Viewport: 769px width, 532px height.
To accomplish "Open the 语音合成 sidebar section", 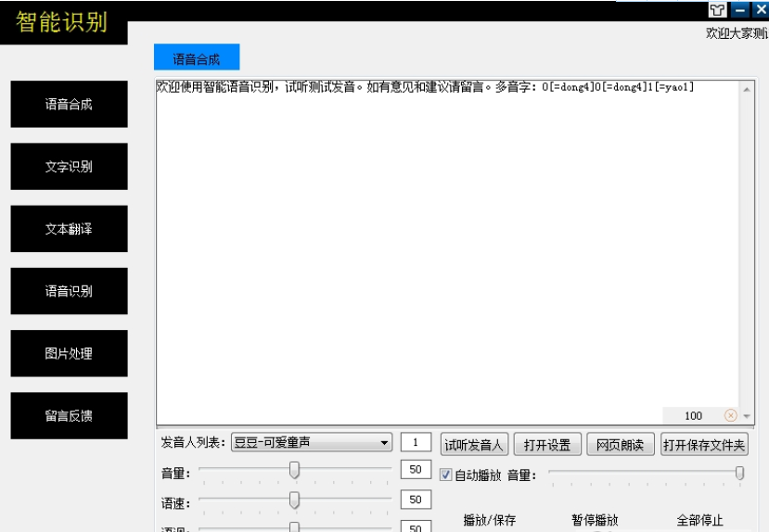I will pyautogui.click(x=70, y=105).
